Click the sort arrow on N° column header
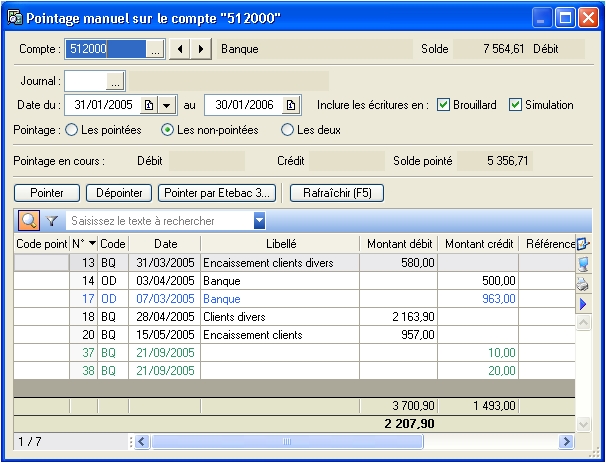This screenshot has height=463, width=606. (92, 243)
